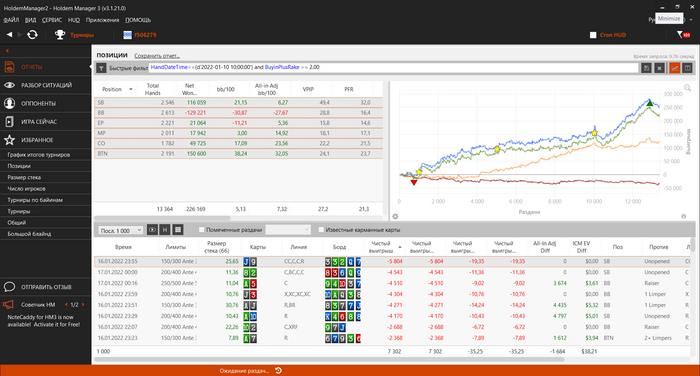Go forward with the grayed right arrow

(20, 34)
